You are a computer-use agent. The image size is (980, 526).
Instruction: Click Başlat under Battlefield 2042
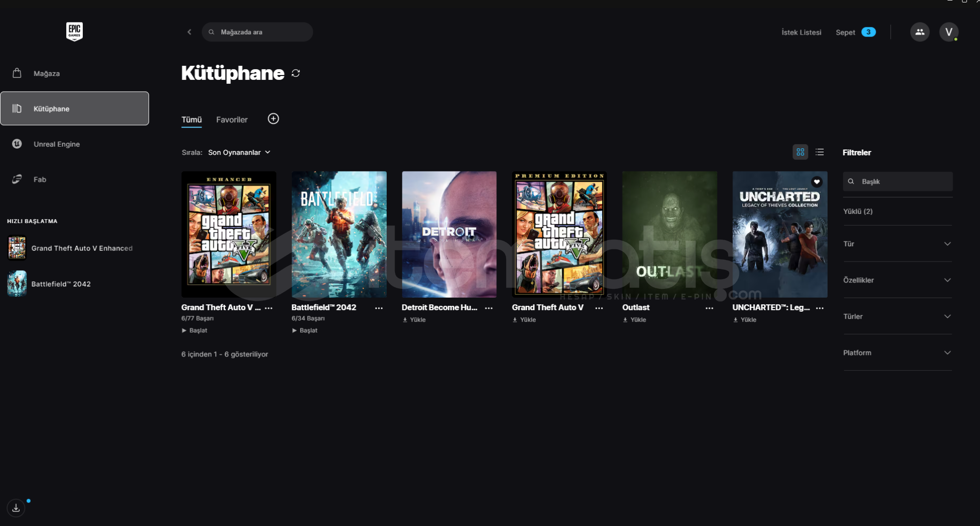304,331
